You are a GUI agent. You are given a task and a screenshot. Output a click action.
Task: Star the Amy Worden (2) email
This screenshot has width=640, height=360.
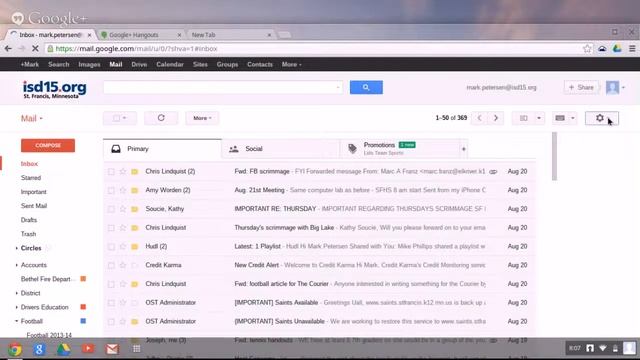point(123,190)
